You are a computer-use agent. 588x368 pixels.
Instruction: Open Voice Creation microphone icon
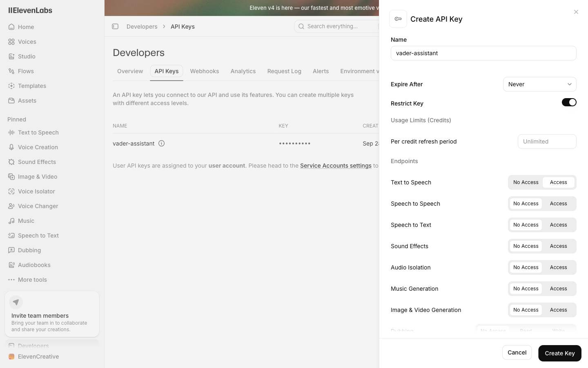pos(11,147)
